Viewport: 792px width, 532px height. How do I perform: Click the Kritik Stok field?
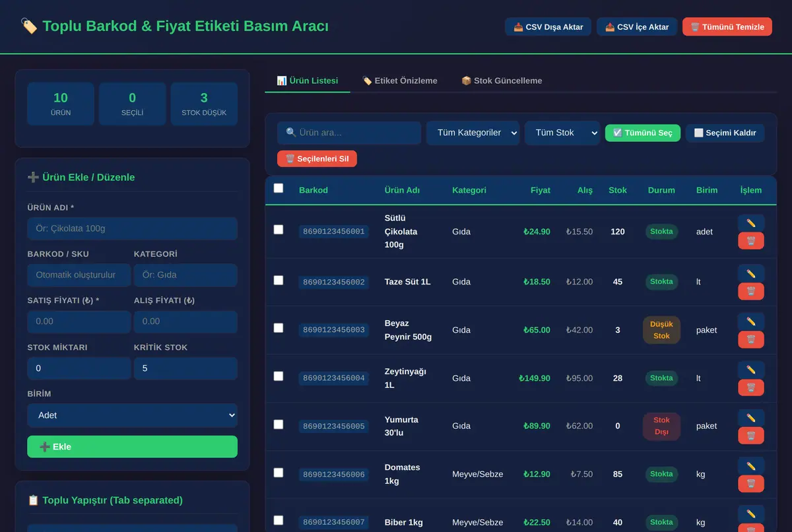(x=185, y=368)
